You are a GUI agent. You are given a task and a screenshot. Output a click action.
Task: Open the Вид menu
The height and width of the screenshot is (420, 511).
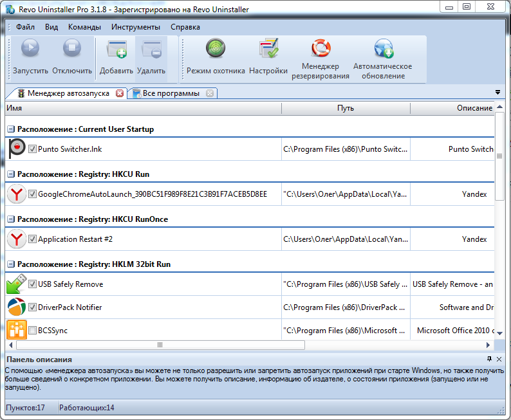[51, 27]
